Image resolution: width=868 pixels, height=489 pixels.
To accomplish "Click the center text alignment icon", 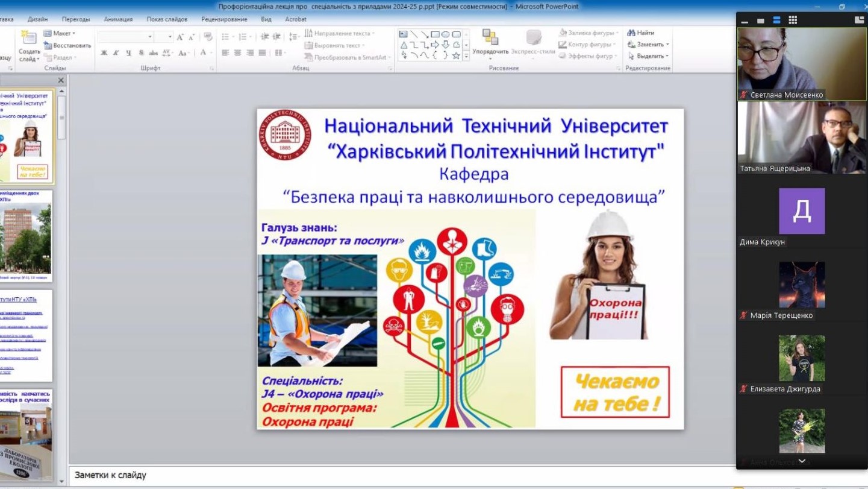I will 237,53.
